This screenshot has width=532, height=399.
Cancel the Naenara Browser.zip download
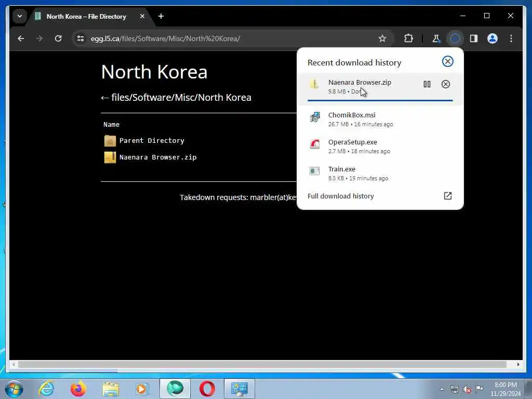tap(445, 84)
